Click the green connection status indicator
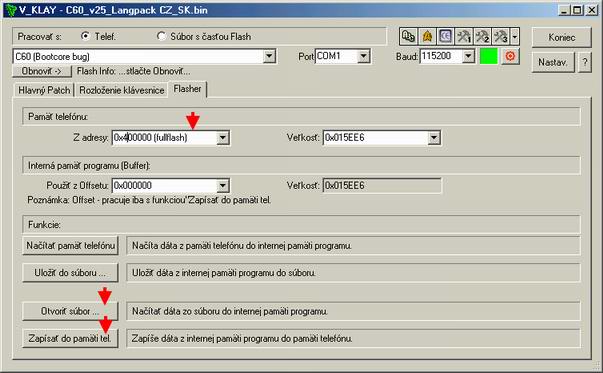Image resolution: width=603 pixels, height=373 pixels. 489,57
